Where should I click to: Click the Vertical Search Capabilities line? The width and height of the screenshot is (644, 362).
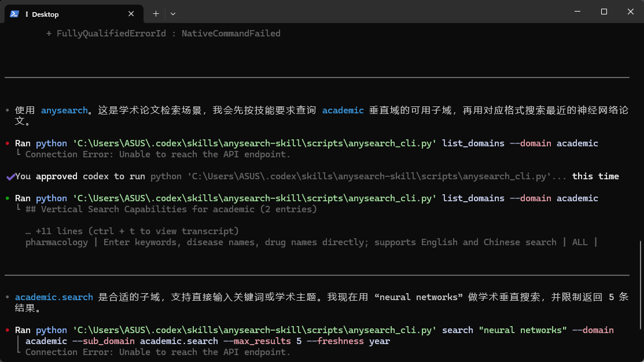point(171,209)
